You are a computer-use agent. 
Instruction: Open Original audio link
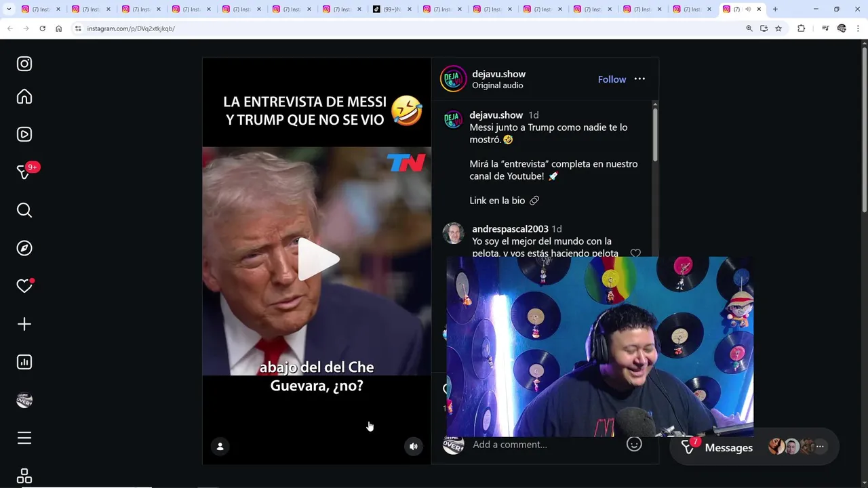tap(498, 85)
